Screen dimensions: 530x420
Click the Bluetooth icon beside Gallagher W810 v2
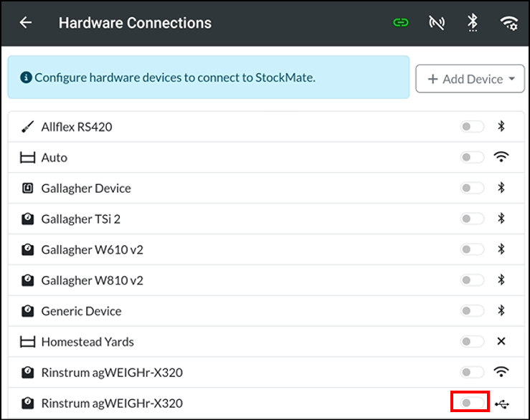pos(501,280)
